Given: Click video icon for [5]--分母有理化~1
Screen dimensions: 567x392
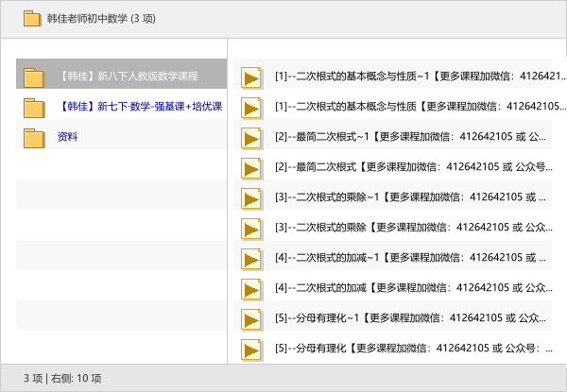Looking at the screenshot, I should point(251,319).
